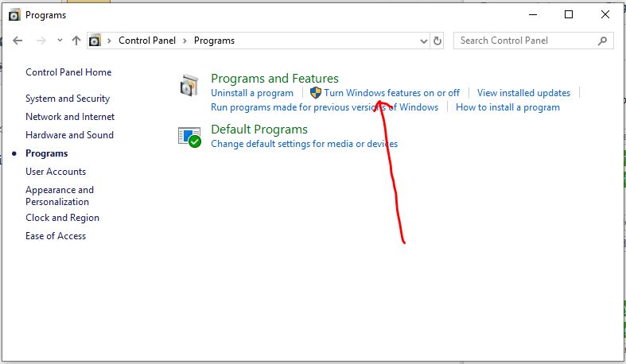Open How to install a program
This screenshot has height=364, width=626.
[x=507, y=107]
